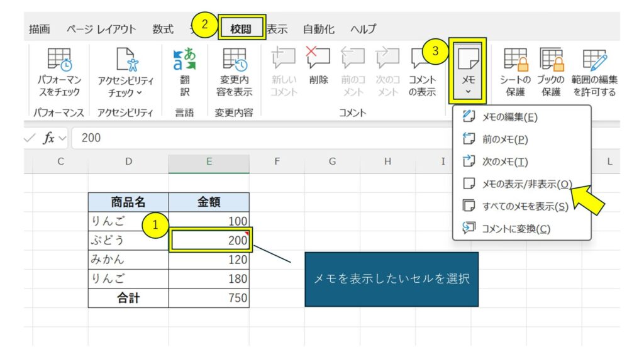Select メモの編集 from the menu
The height and width of the screenshot is (362, 644).
[509, 117]
